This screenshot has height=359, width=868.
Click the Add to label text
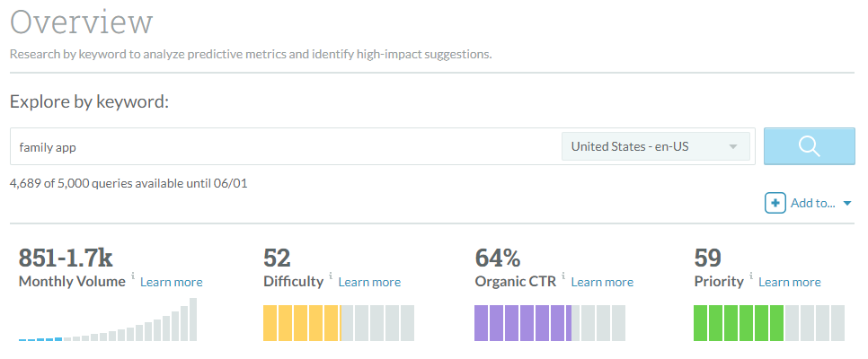[x=812, y=204]
